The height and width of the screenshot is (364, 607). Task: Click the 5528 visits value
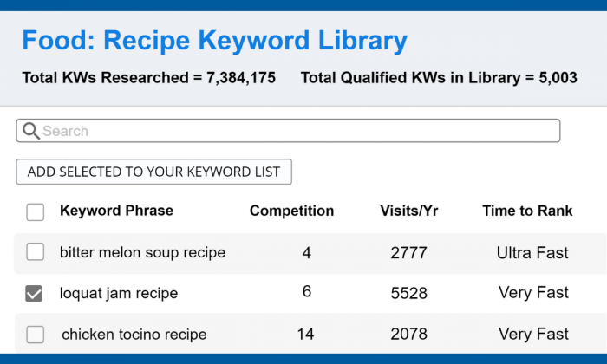[x=408, y=293]
